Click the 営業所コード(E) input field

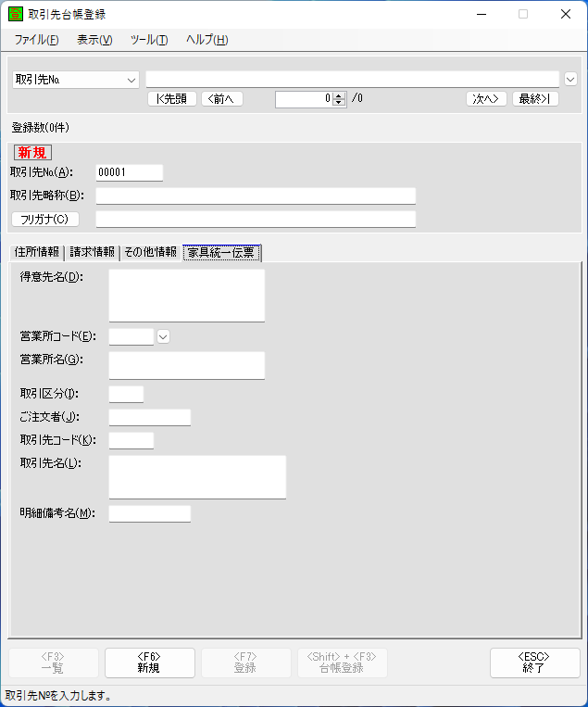click(131, 336)
